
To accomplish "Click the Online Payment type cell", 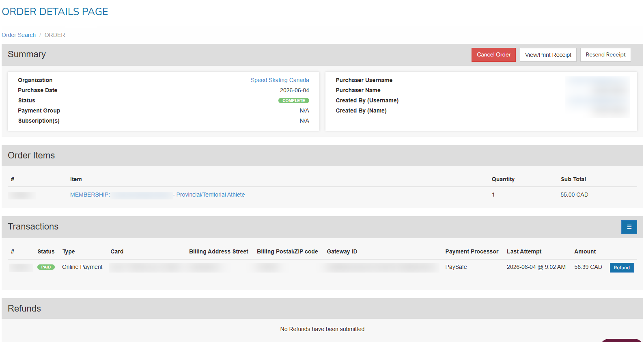I will coord(82,267).
